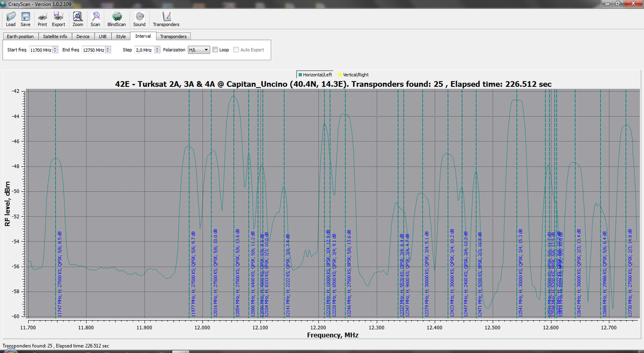The width and height of the screenshot is (644, 353).
Task: Select transponder marker 12379 MHz
Action: click(x=426, y=274)
